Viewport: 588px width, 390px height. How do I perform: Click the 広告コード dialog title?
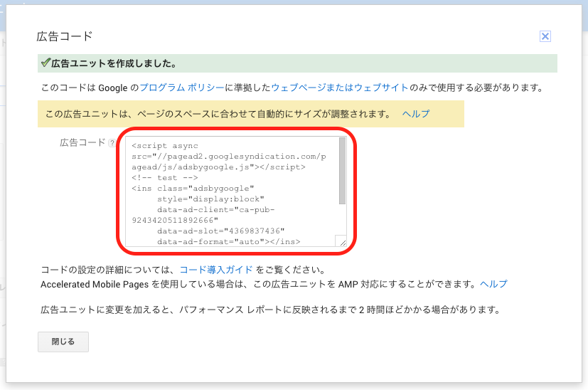pyautogui.click(x=65, y=36)
